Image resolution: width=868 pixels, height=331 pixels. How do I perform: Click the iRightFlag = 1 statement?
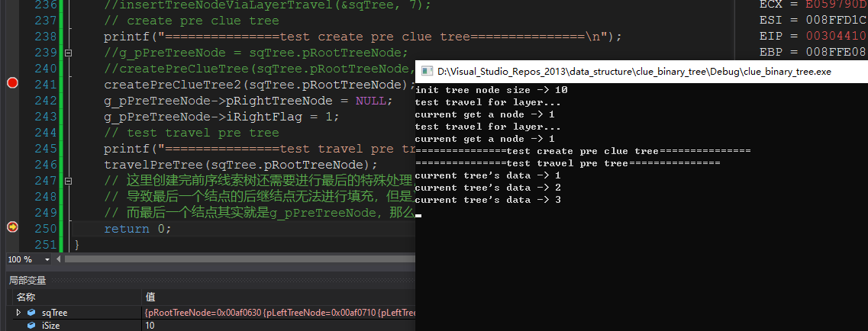[222, 117]
